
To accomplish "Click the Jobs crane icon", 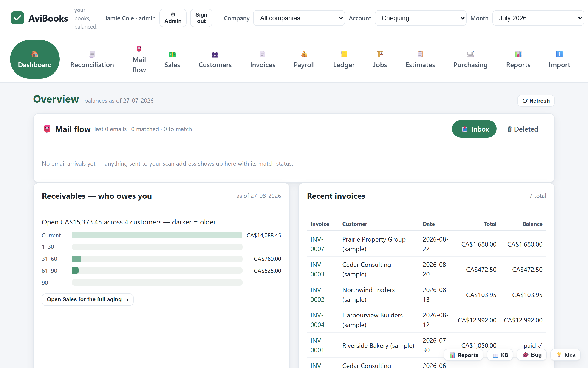I will (x=380, y=54).
